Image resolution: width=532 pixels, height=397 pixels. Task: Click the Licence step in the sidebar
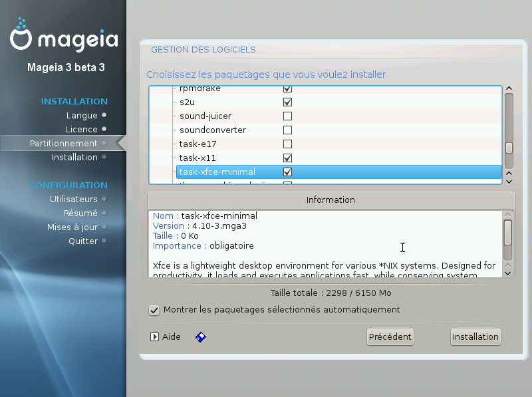click(81, 129)
